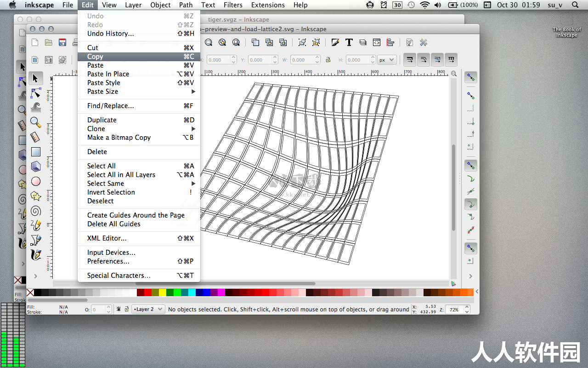Image resolution: width=588 pixels, height=368 pixels.
Task: Open the Fill and Stroke dialog icon
Action: point(335,42)
